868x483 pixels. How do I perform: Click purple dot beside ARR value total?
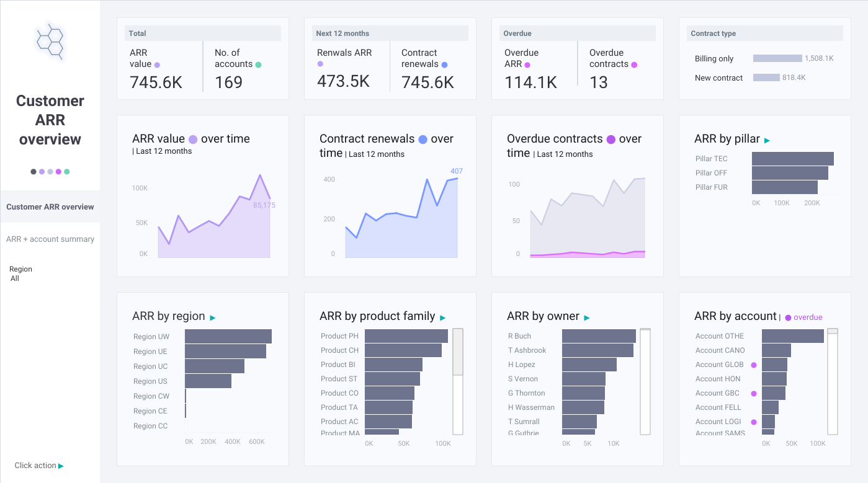[x=157, y=64]
